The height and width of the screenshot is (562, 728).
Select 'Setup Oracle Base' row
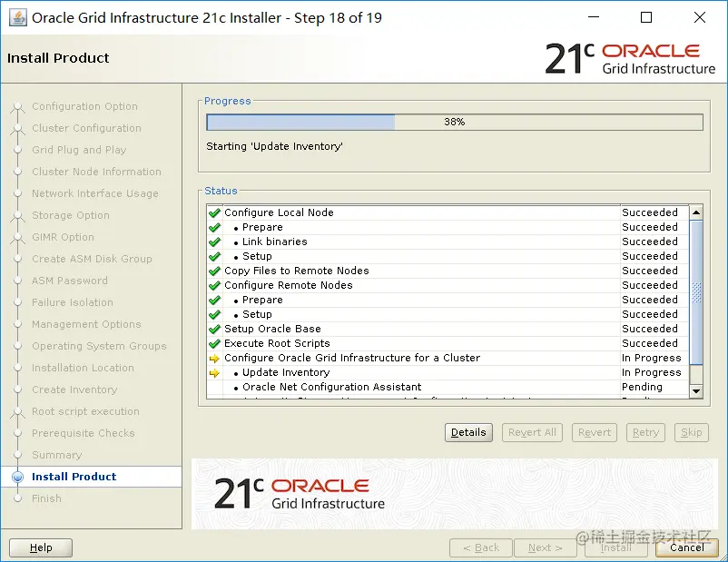click(448, 330)
